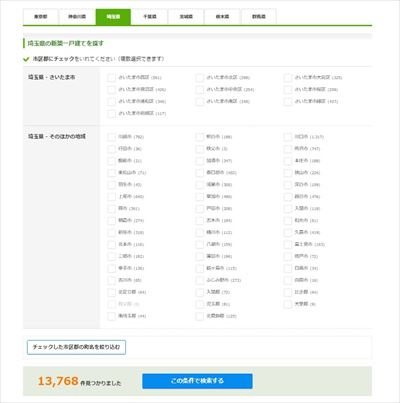Click the active 埼玉県 tab

[x=113, y=17]
